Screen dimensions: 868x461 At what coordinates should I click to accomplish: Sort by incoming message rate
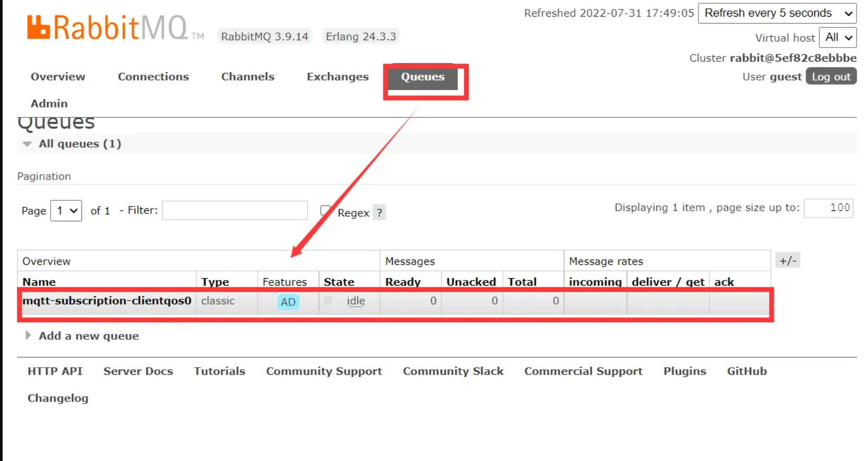click(x=595, y=281)
